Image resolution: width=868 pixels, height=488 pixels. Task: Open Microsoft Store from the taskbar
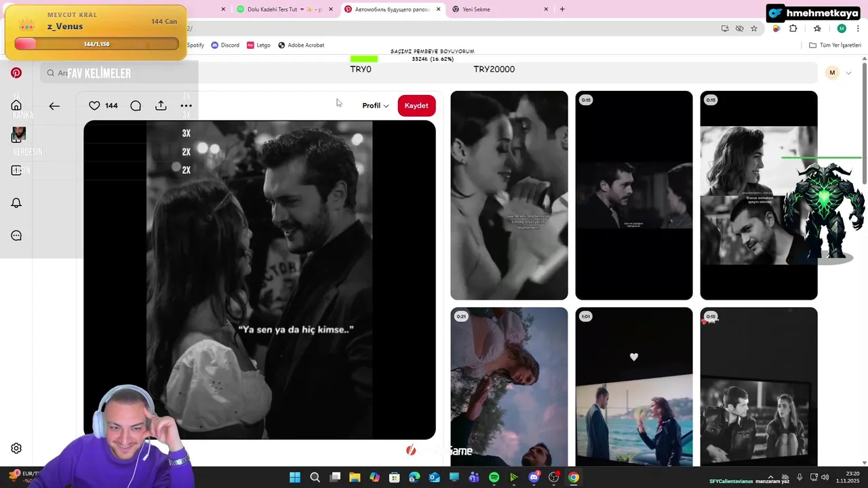[395, 478]
